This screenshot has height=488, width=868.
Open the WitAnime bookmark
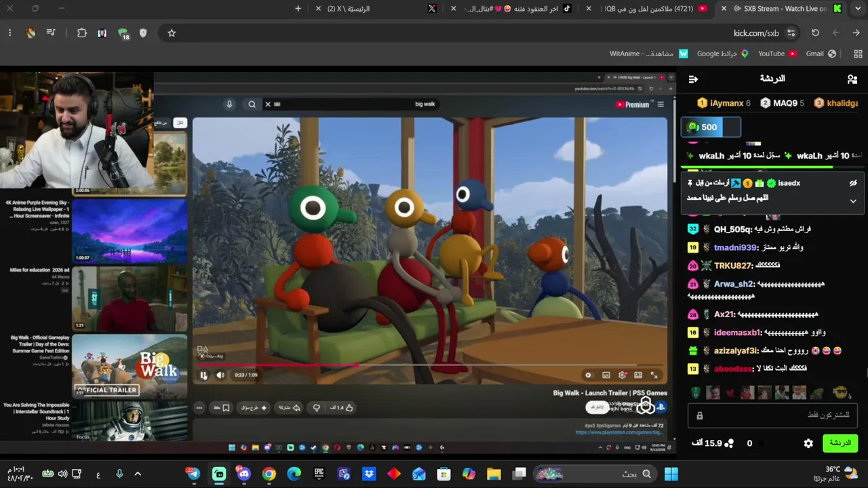[648, 54]
